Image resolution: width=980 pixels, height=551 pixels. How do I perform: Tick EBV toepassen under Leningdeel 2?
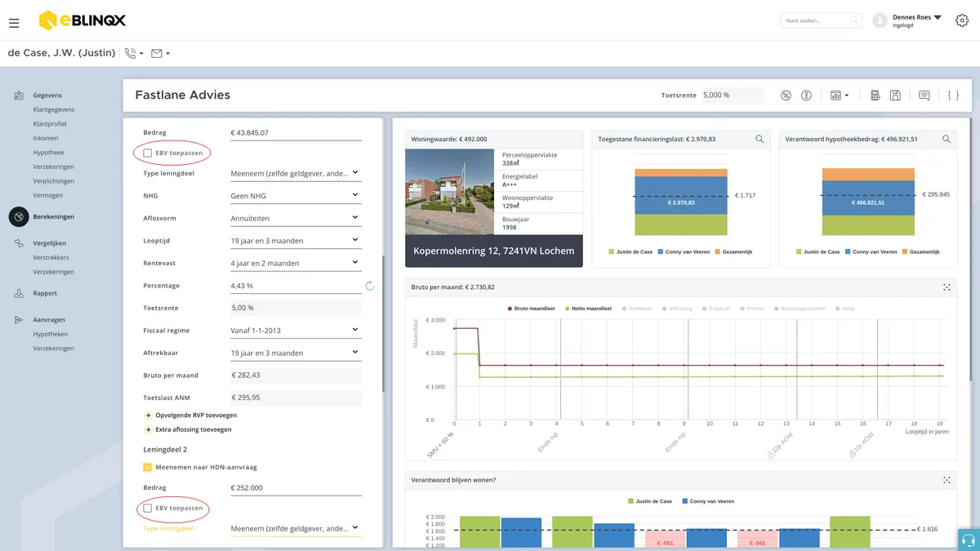(x=147, y=508)
